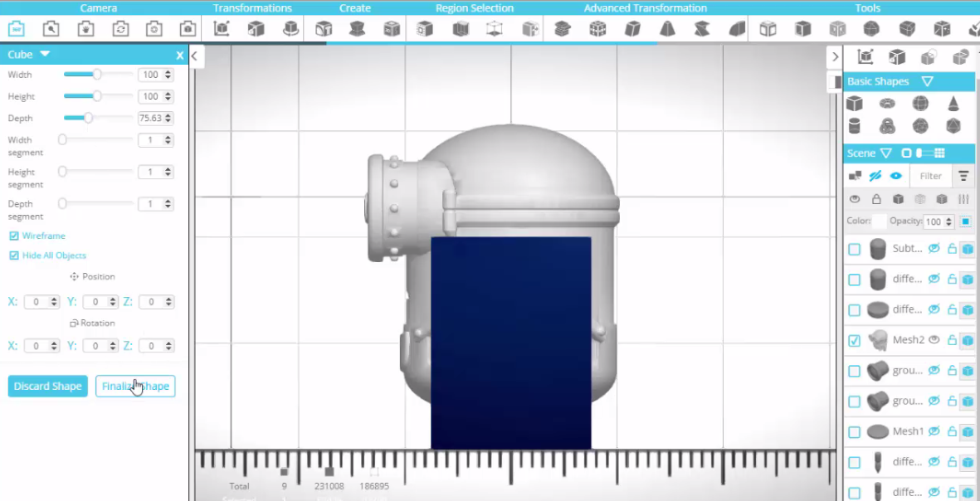The image size is (980, 501).
Task: Click the Filter input field
Action: (930, 176)
